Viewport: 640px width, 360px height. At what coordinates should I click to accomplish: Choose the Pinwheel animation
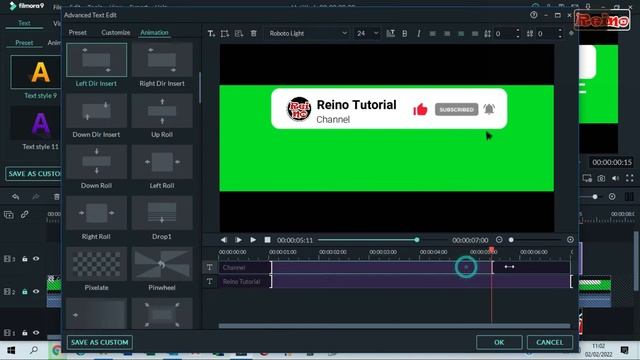[x=162, y=264]
